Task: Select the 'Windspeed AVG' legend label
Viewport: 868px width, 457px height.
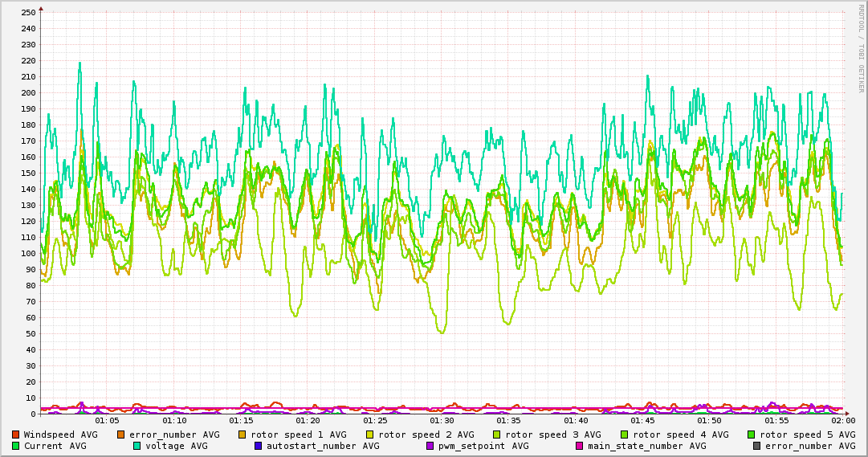Action: pyautogui.click(x=60, y=435)
